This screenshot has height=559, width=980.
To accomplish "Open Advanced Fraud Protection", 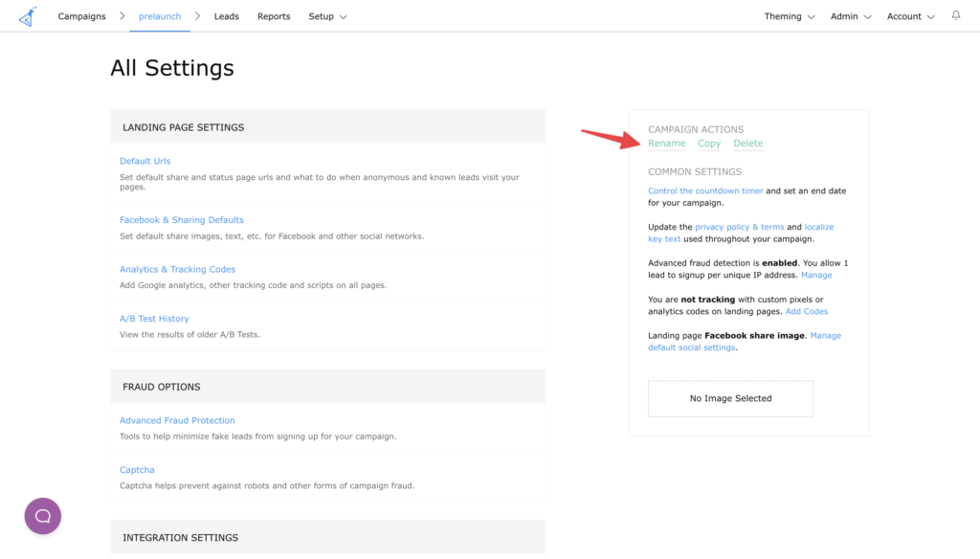I will point(177,421).
